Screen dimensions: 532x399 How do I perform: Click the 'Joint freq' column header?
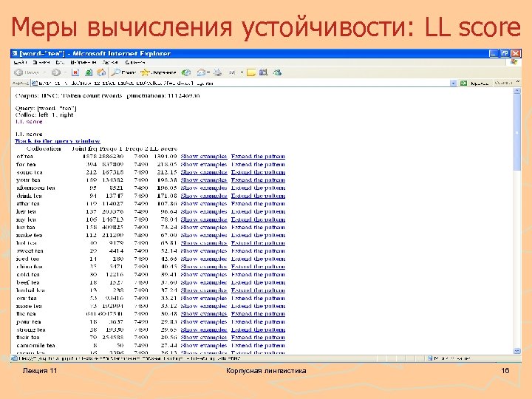(x=84, y=149)
